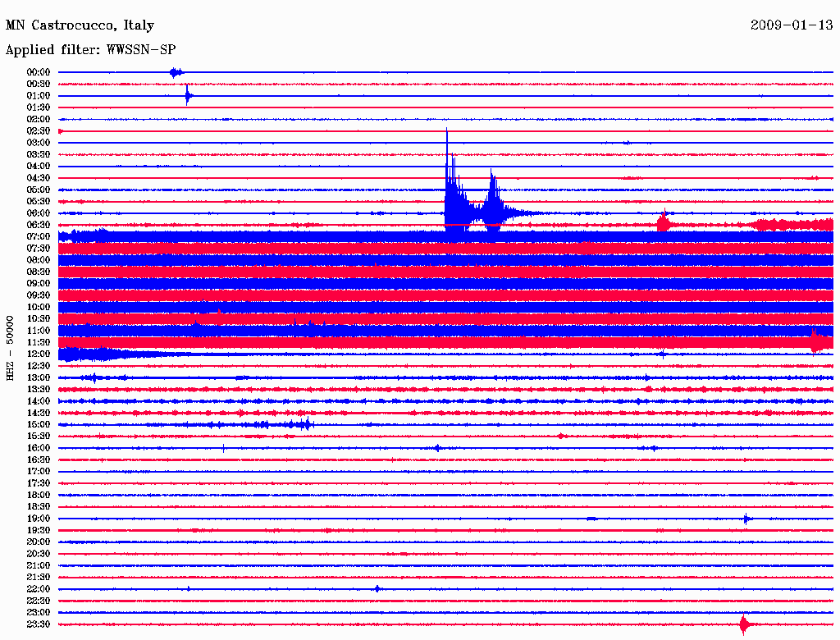Click the 14:30 time label
The image size is (840, 640).
coord(39,413)
